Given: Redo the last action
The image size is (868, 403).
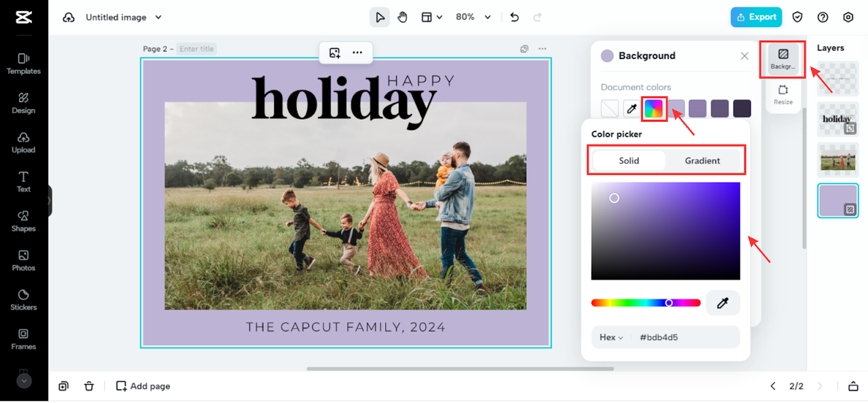Looking at the screenshot, I should pyautogui.click(x=538, y=18).
